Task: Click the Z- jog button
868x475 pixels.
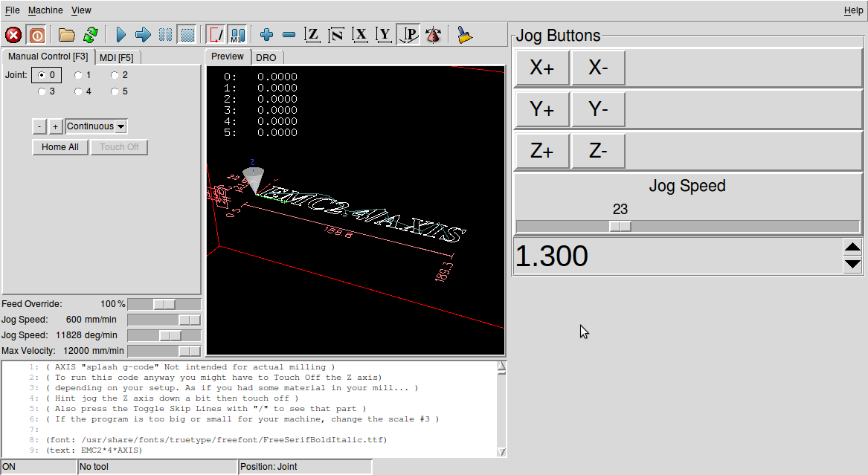Action: click(x=599, y=150)
